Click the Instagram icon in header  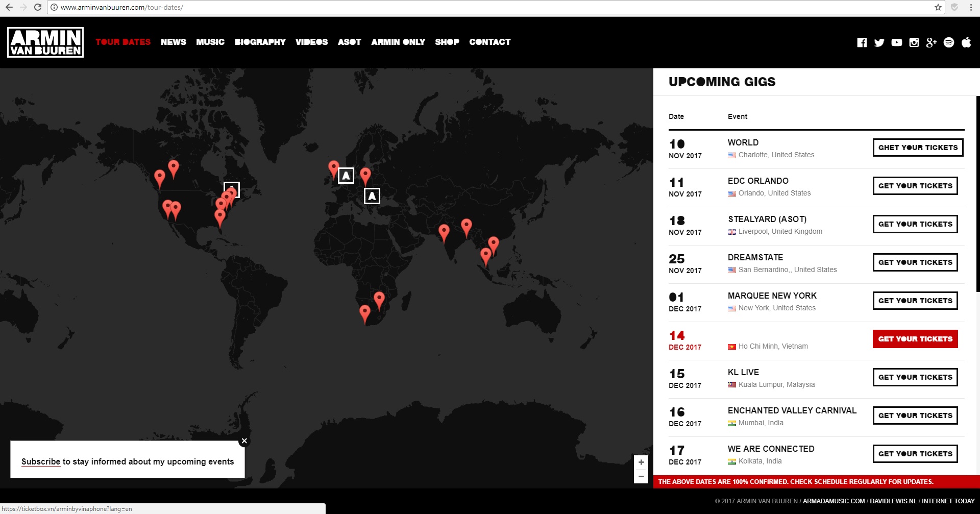pyautogui.click(x=914, y=42)
